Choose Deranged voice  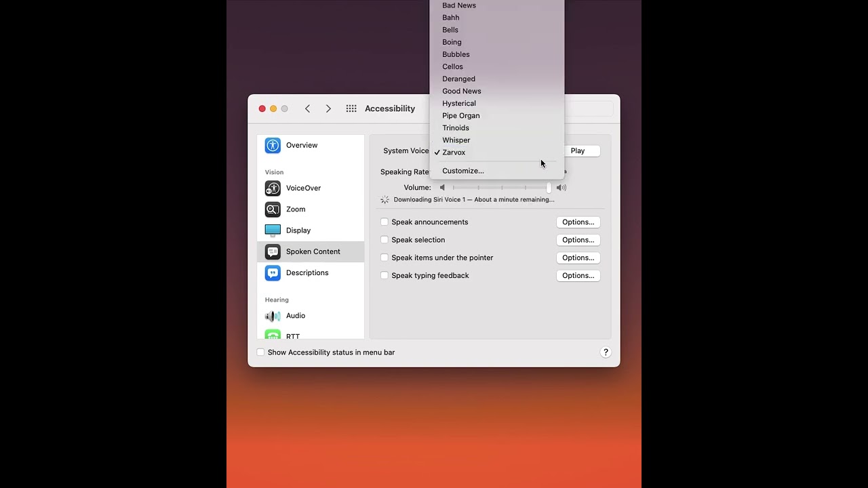pos(497,79)
